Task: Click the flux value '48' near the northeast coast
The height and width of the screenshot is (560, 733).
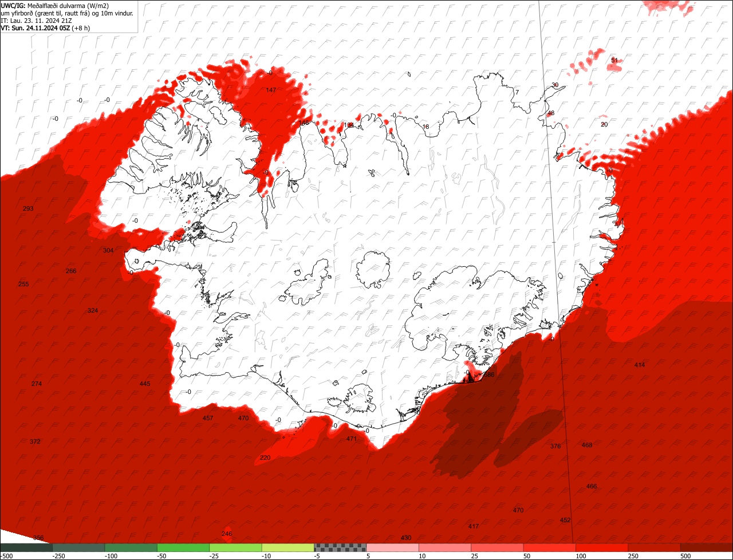Action: (551, 113)
